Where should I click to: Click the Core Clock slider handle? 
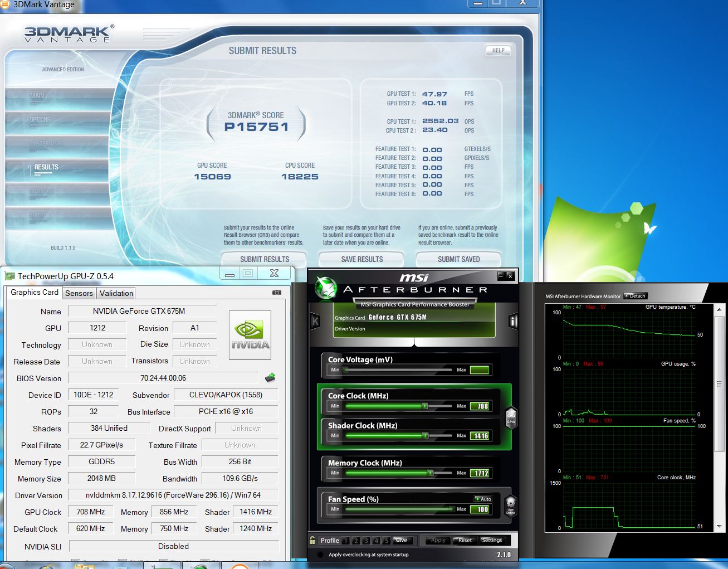424,406
